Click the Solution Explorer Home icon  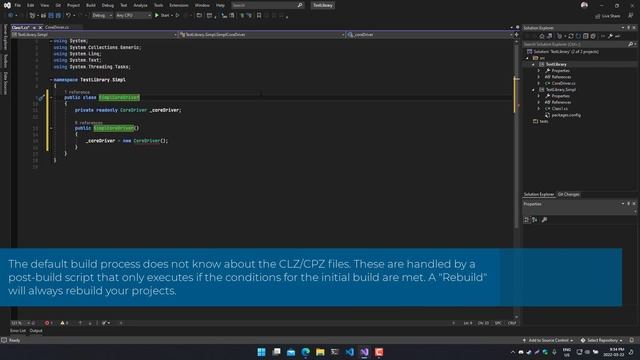(542, 36)
